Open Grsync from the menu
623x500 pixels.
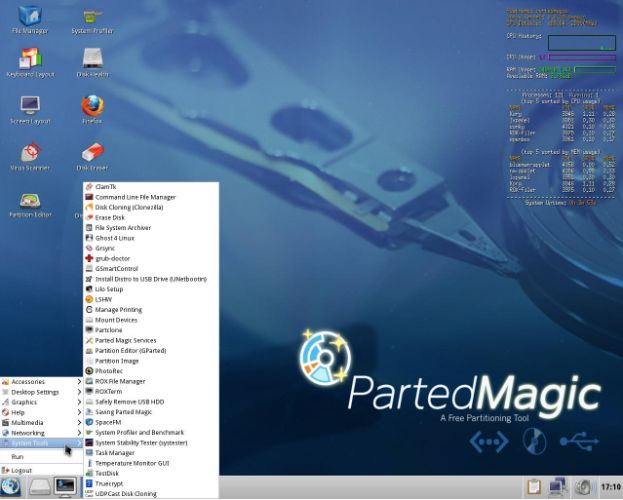point(151,248)
